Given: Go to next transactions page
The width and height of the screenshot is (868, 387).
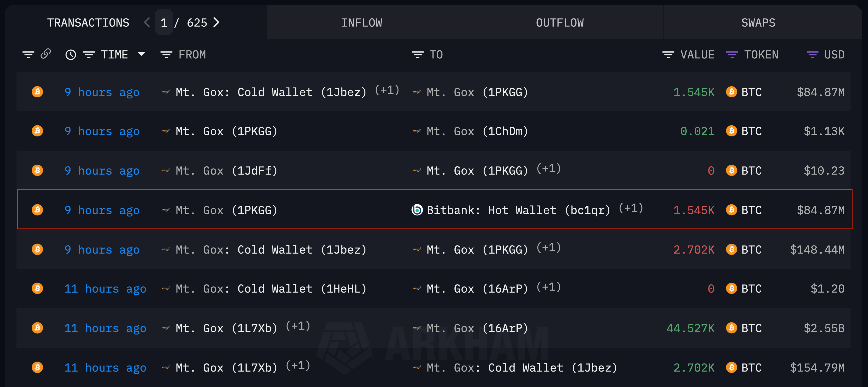Looking at the screenshot, I should (217, 22).
